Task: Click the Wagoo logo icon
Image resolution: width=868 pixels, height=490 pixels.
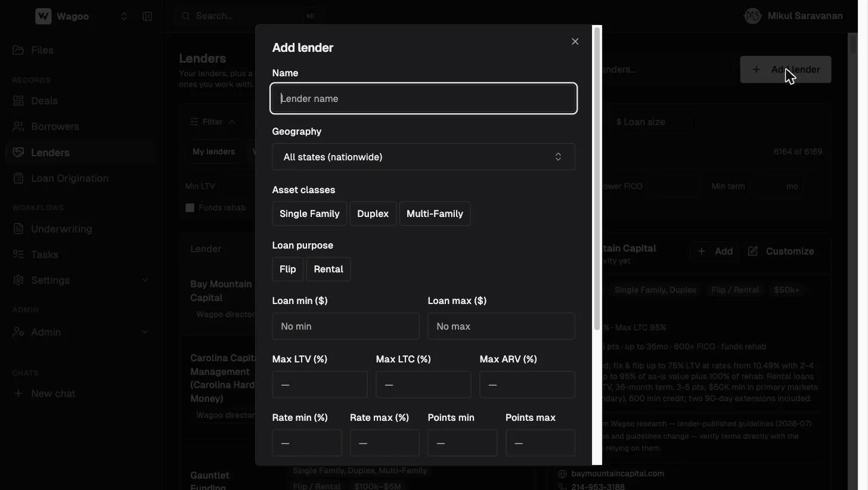Action: pyautogui.click(x=44, y=16)
